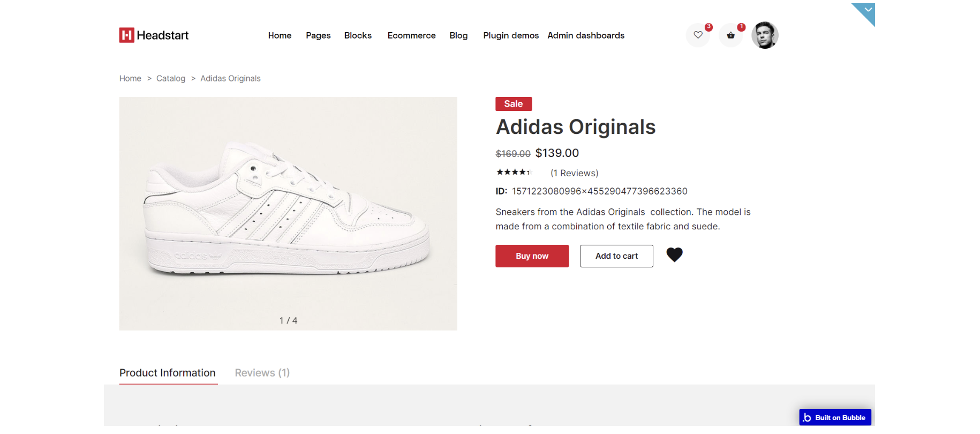Toggle the black heart favorite button

[674, 255]
